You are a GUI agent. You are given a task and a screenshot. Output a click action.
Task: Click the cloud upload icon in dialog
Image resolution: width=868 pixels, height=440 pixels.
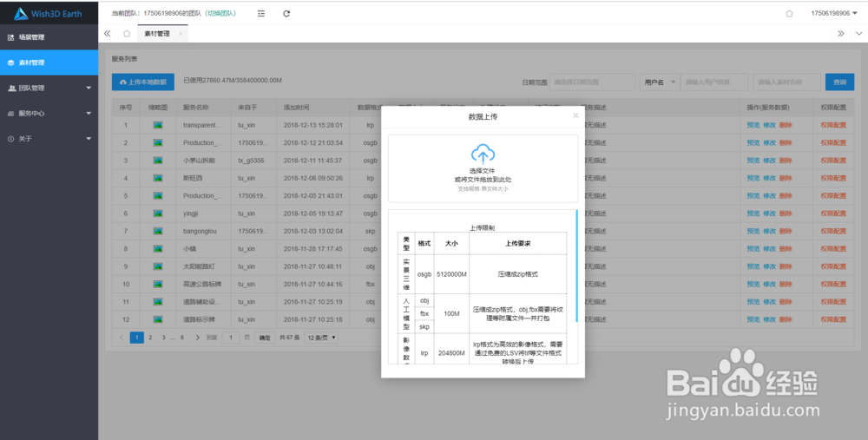pyautogui.click(x=483, y=154)
